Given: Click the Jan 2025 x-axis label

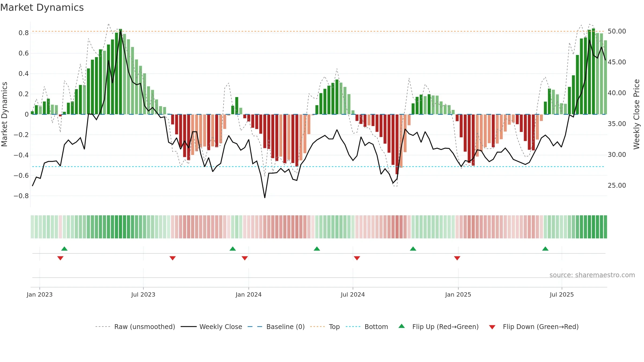Looking at the screenshot, I should [458, 294].
